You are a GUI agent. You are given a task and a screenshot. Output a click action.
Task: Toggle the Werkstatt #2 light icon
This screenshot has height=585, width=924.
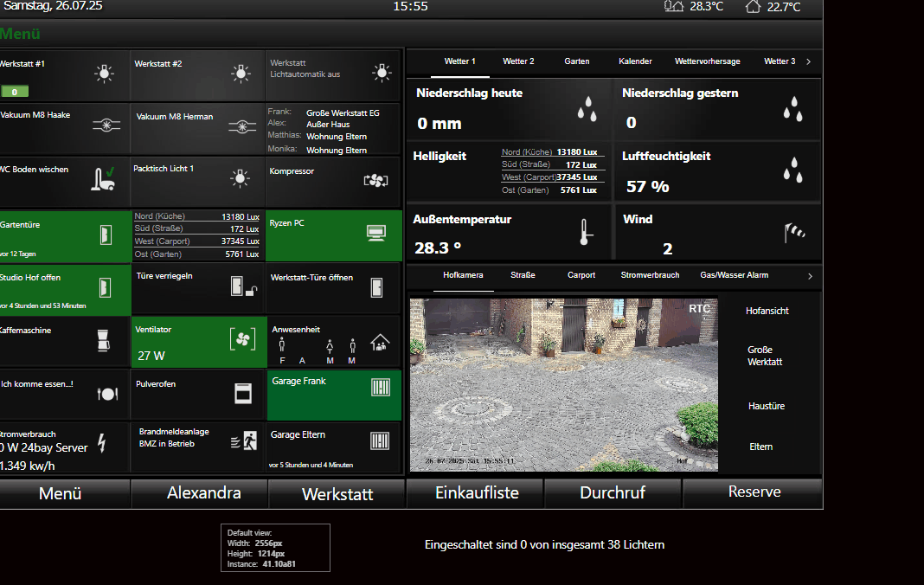(241, 73)
